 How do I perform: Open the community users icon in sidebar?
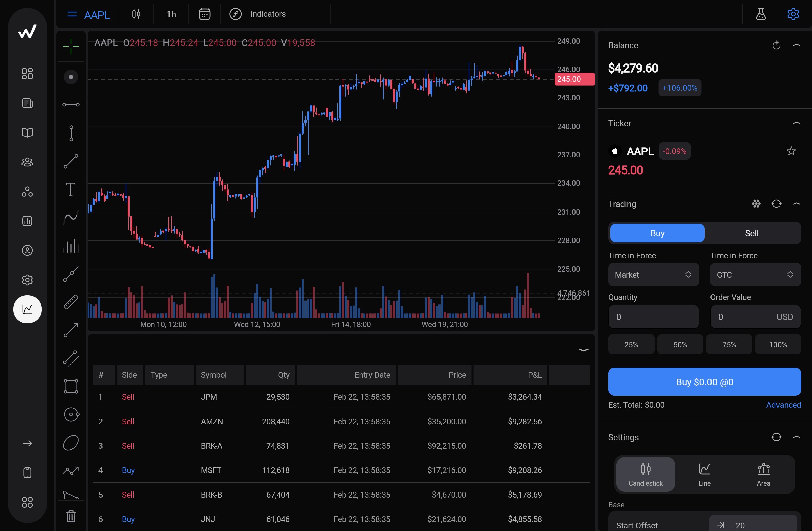click(27, 162)
